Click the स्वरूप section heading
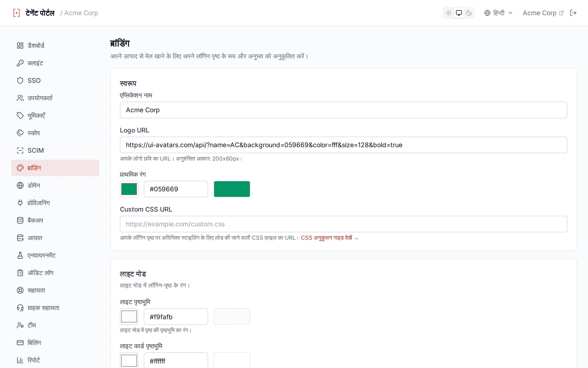Screen dimensions: 588x368 tap(128, 83)
